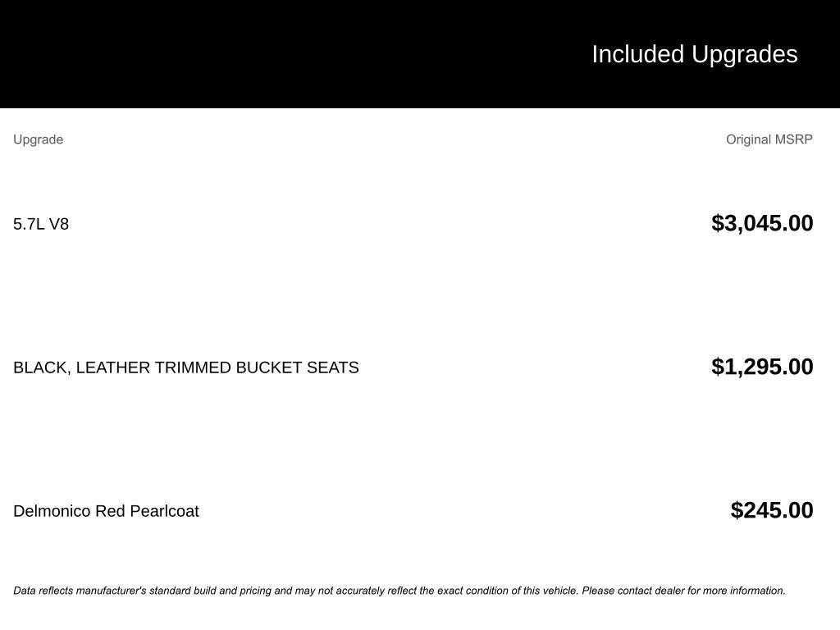The width and height of the screenshot is (840, 630).
Task: Select the Black Leather Trimmed Bucket Seats row label
Action: [185, 367]
